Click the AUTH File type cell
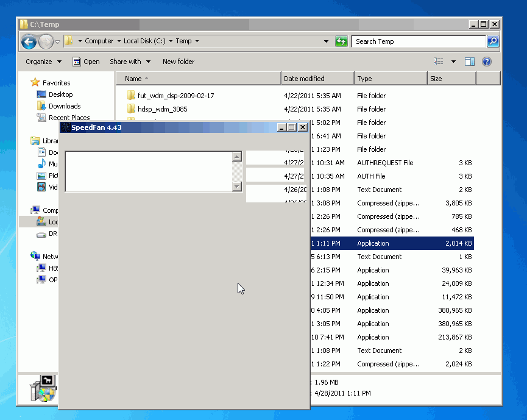 pyautogui.click(x=371, y=176)
